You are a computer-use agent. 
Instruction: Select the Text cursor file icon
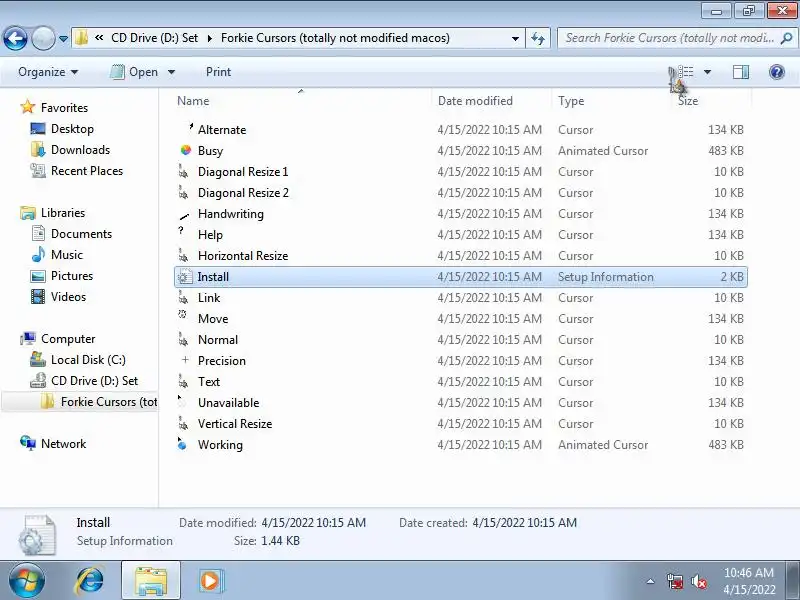(184, 381)
